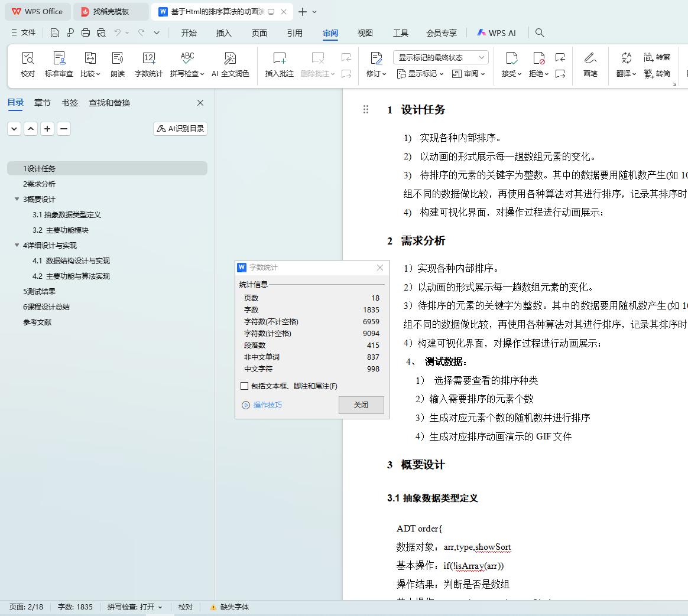Open quick access toolbar customize chevron
Image resolution: width=688 pixels, height=616 pixels.
click(x=157, y=32)
